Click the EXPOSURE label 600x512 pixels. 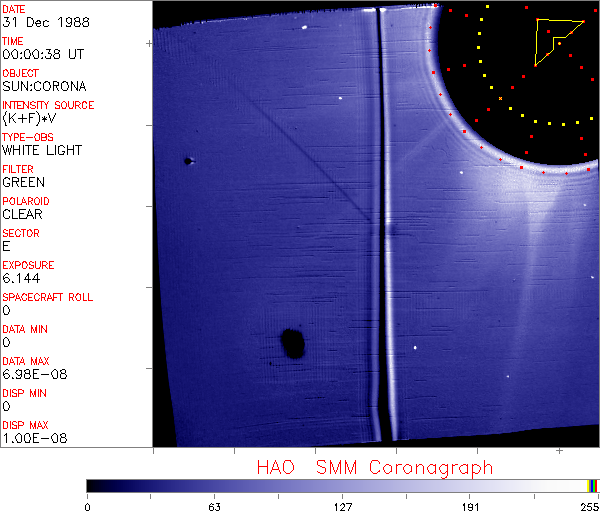[x=28, y=265]
